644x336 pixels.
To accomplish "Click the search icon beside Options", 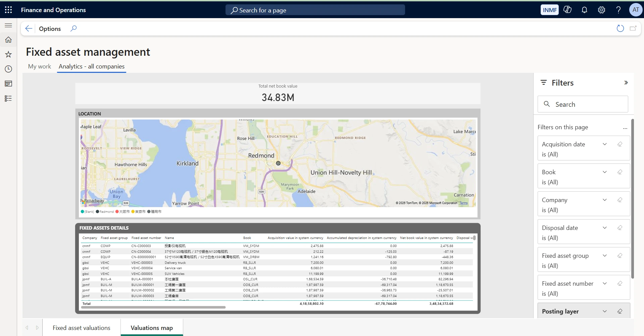I will click(x=73, y=29).
